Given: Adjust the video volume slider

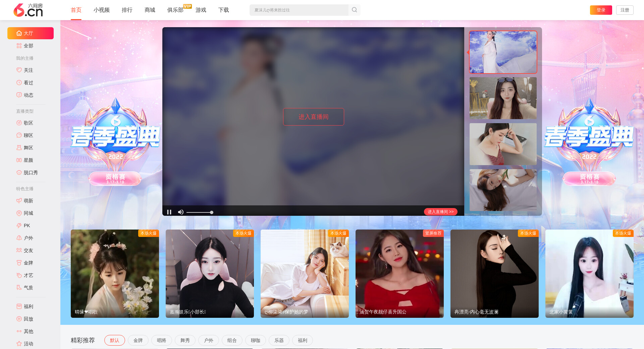Looking at the screenshot, I should 200,212.
